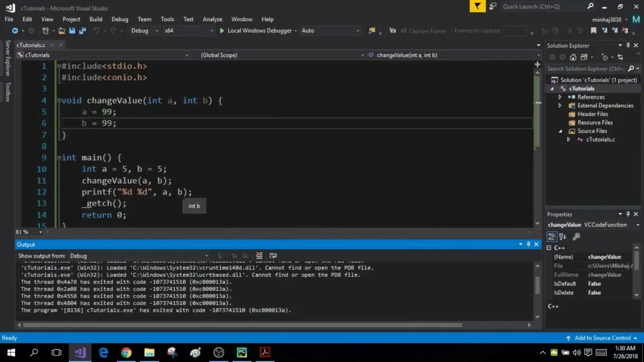644x362 pixels.
Task: Click Properties Alphabetical sort icon
Action: (563, 236)
